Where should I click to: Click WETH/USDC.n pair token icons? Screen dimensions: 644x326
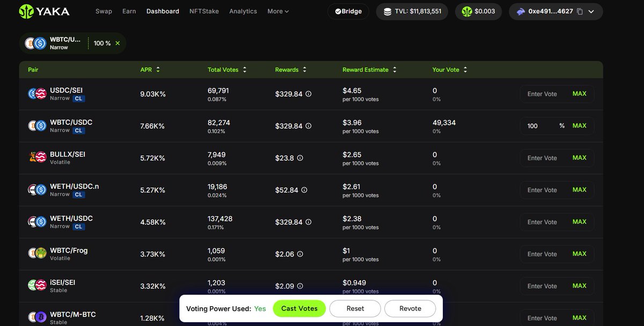pyautogui.click(x=37, y=190)
